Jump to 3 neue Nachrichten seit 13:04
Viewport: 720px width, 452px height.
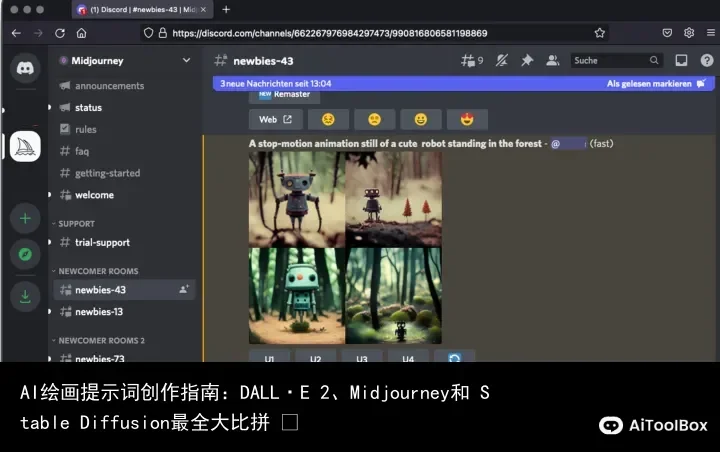coord(276,84)
